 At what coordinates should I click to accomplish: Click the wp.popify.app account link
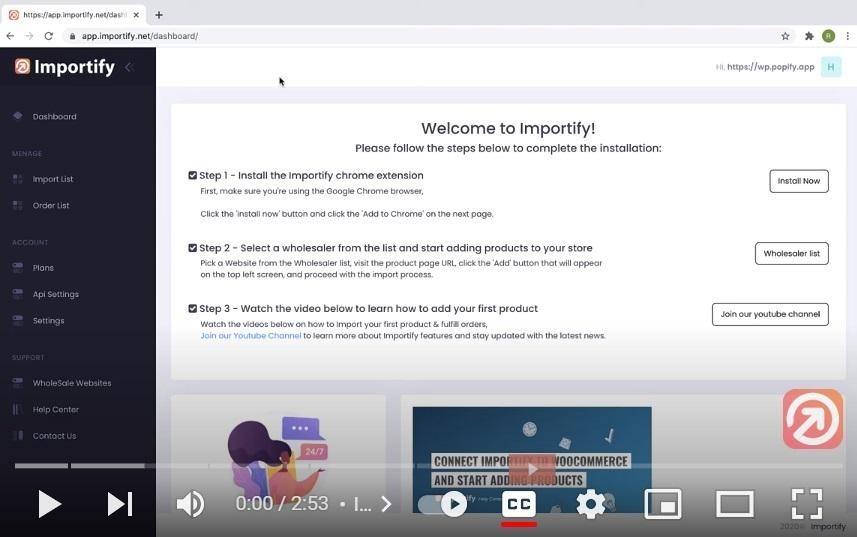pos(770,67)
